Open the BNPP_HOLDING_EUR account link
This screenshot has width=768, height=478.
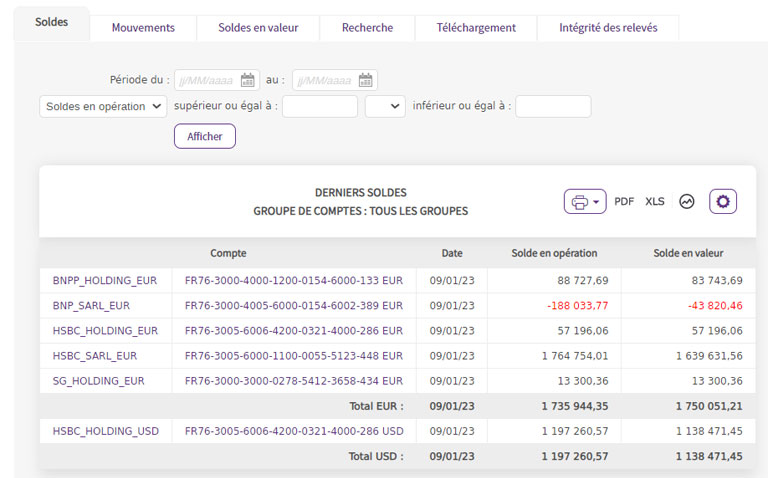[x=105, y=281]
